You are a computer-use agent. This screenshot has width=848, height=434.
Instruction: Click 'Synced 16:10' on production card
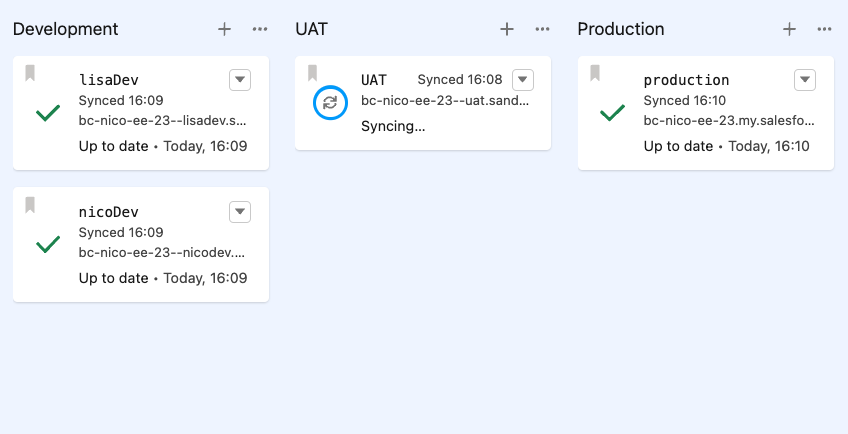685,101
